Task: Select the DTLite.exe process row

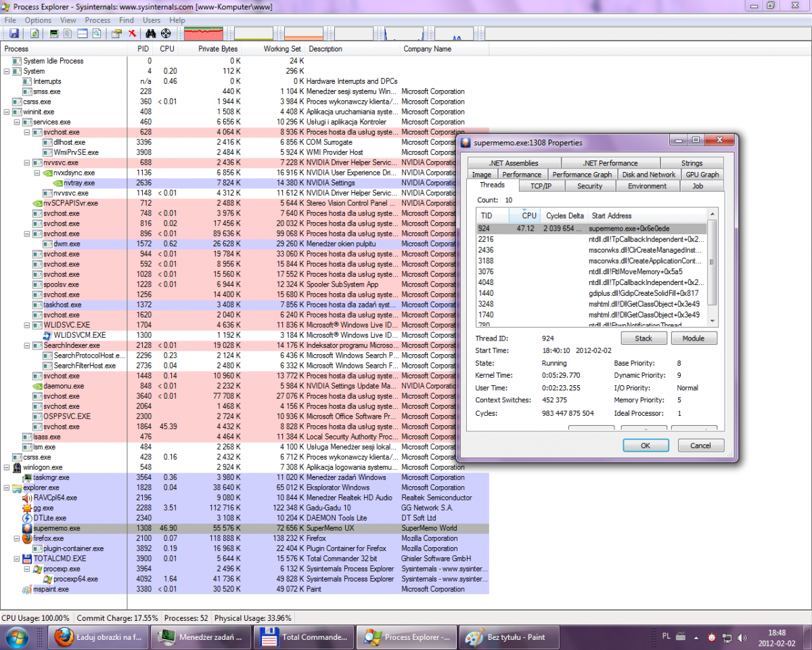Action: 244,518
